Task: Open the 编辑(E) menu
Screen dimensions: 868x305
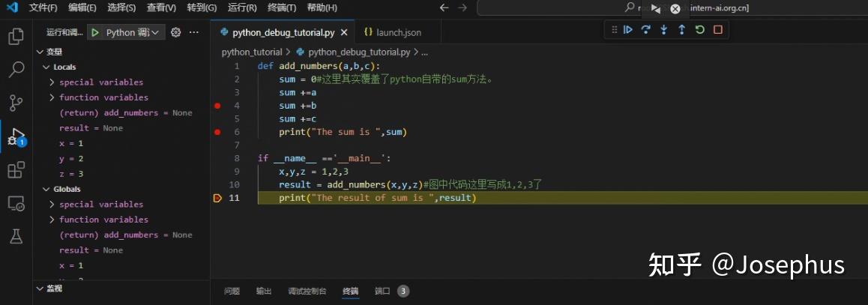Action: tap(82, 7)
